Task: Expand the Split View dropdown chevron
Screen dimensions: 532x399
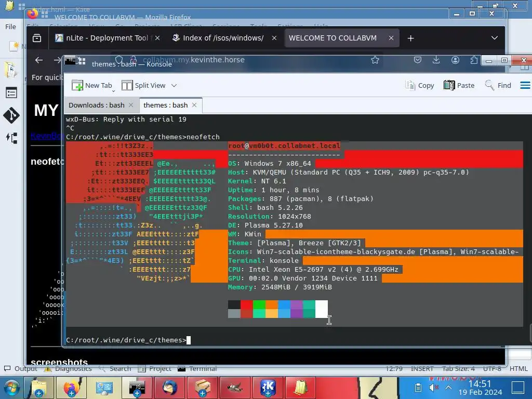Action: coord(174,86)
